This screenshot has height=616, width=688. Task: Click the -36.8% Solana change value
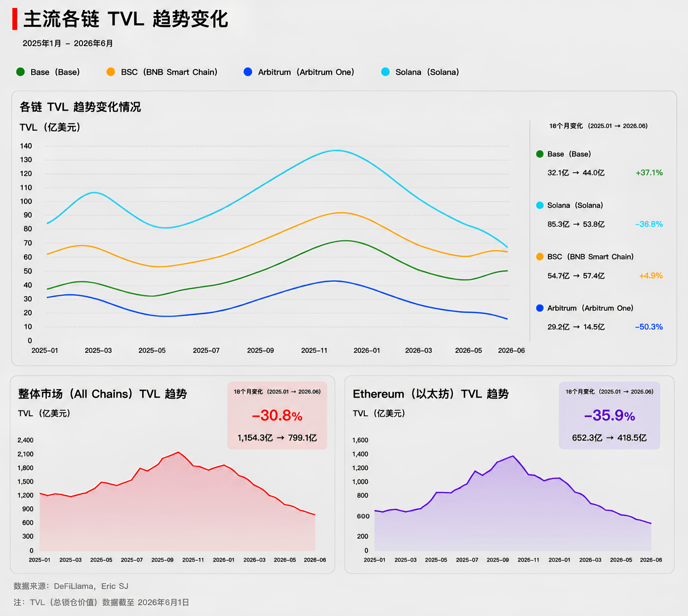tap(649, 224)
